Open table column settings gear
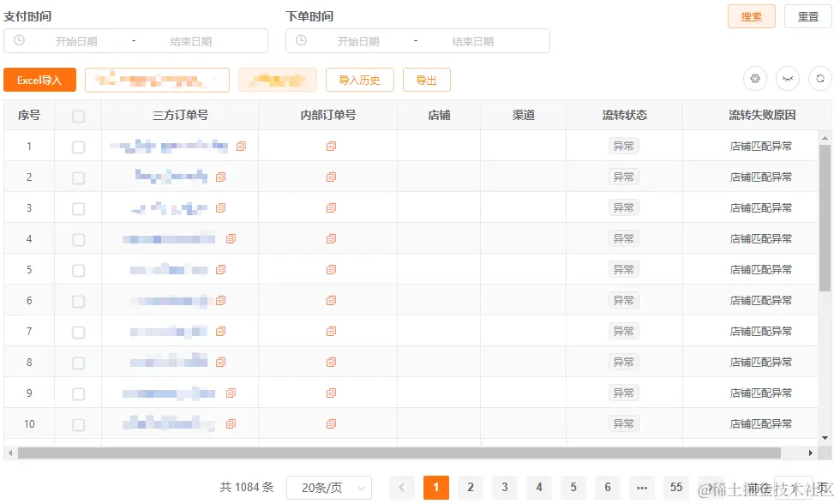This screenshot has height=504, width=840. [755, 79]
